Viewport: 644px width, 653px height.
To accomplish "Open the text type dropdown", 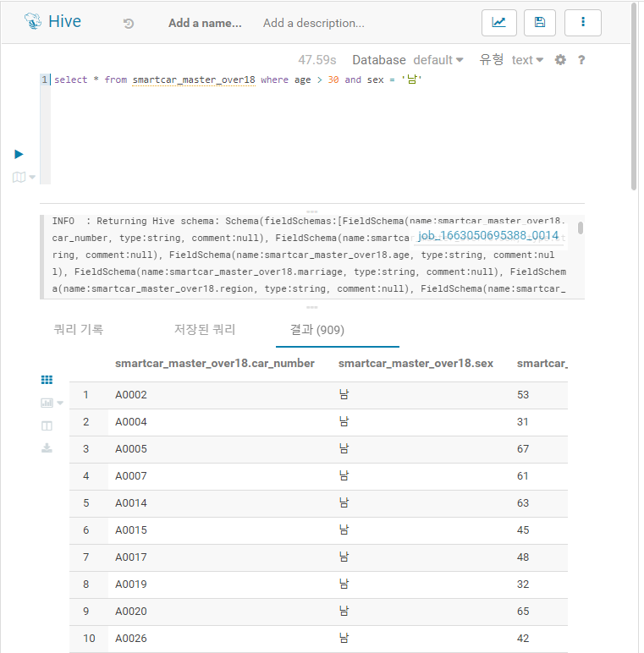I will tap(527, 60).
